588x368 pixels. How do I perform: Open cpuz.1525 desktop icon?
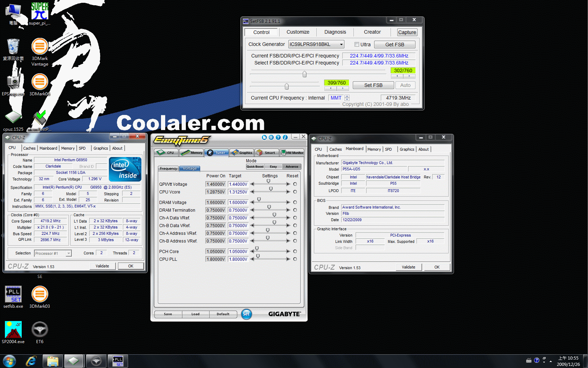[13, 121]
